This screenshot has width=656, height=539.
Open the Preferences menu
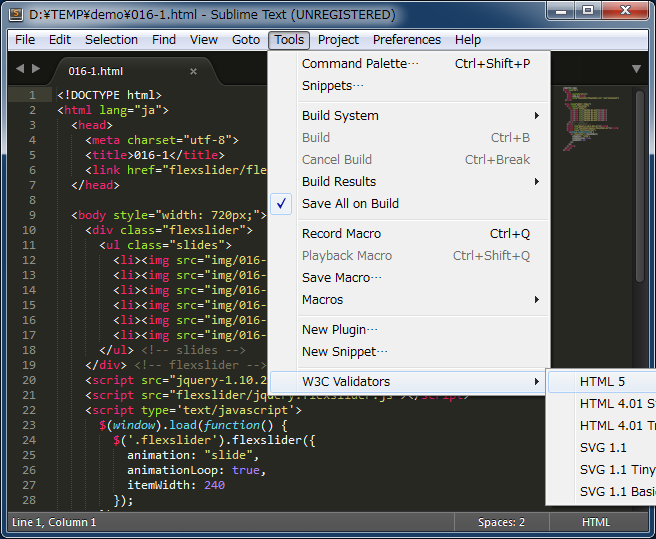tap(407, 40)
